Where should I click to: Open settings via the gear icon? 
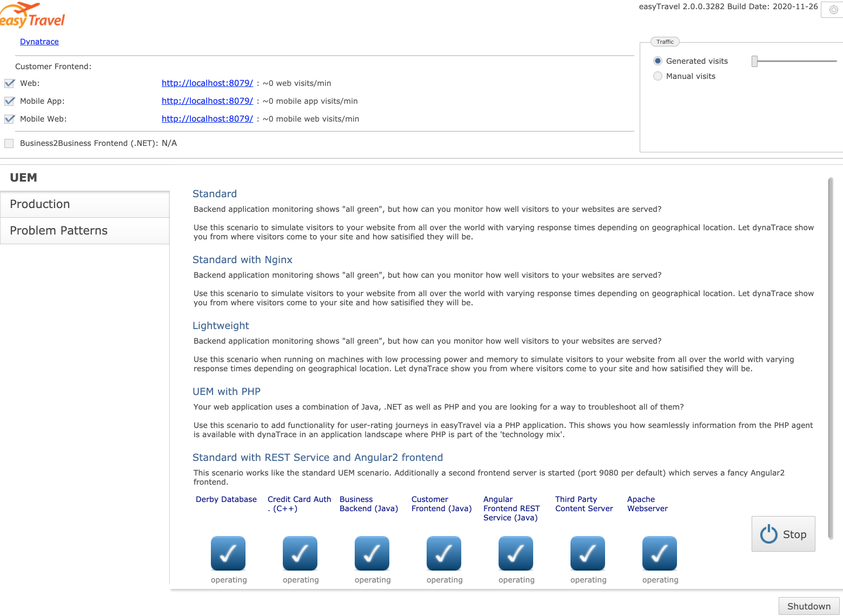pyautogui.click(x=833, y=10)
